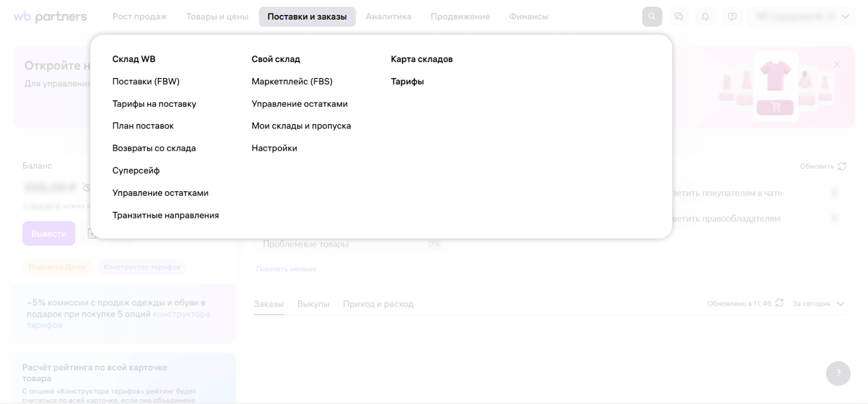Expand the account profile dropdown chevron
868x404 pixels.
click(x=845, y=17)
